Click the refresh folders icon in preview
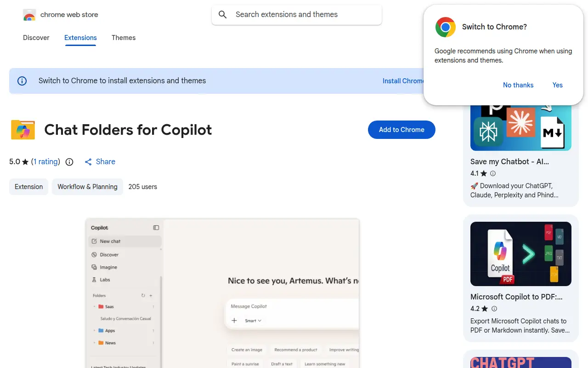 click(143, 296)
